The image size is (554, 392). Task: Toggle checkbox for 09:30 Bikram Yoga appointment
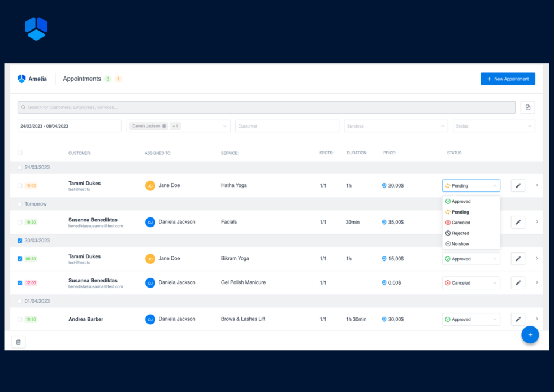click(20, 259)
